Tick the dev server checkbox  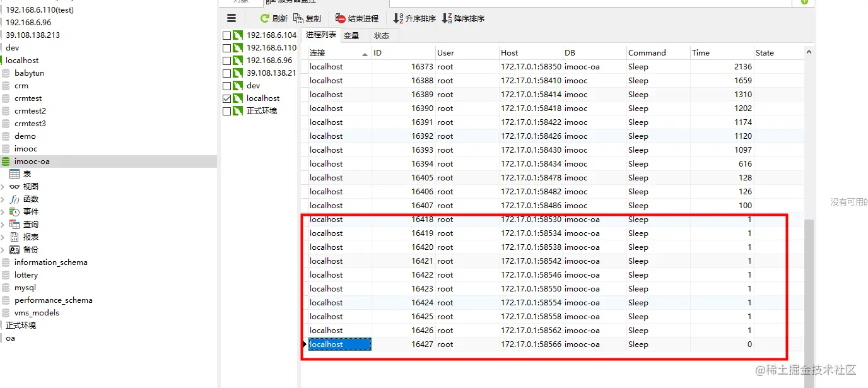tap(227, 86)
